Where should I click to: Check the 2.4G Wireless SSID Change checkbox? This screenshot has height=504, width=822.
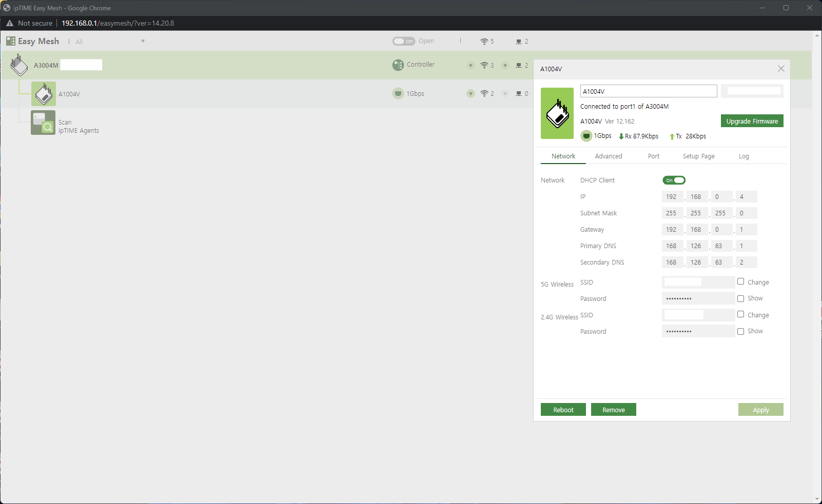click(740, 314)
